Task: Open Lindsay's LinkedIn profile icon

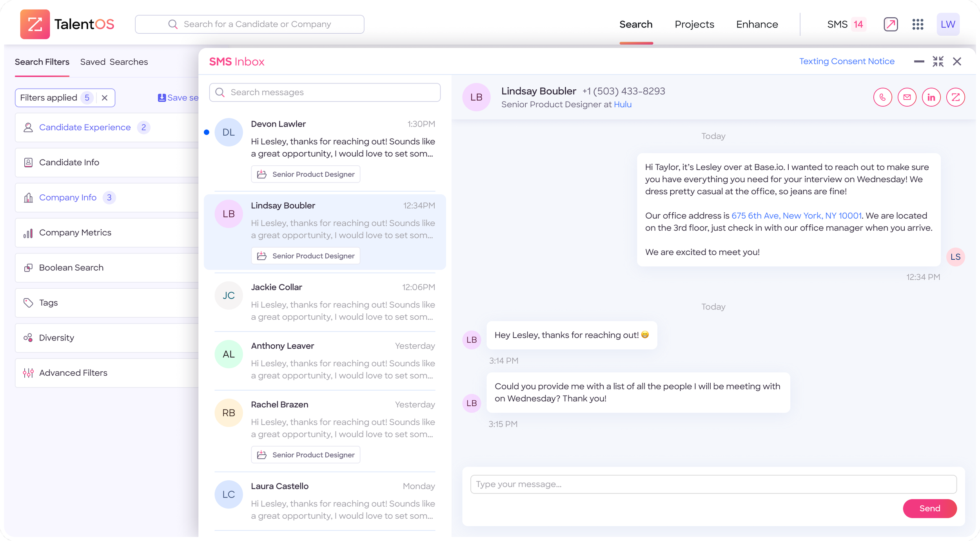Action: (931, 97)
